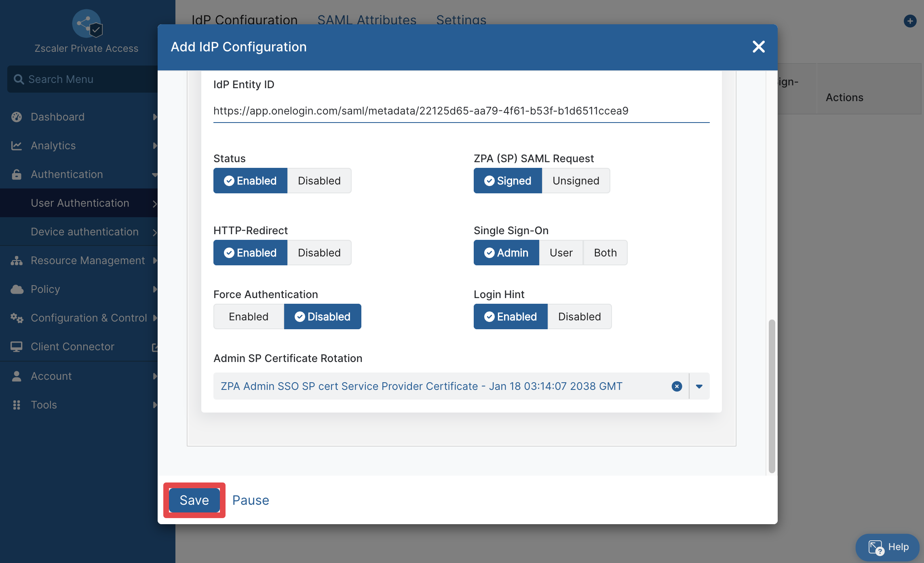Expand the Policy menu arrow
This screenshot has height=563, width=924.
155,289
